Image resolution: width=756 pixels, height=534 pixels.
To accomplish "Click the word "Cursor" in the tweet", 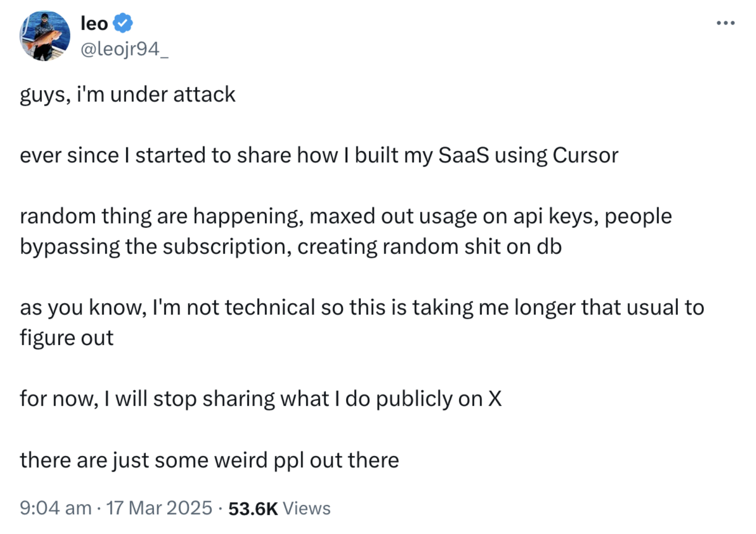I will click(x=585, y=155).
